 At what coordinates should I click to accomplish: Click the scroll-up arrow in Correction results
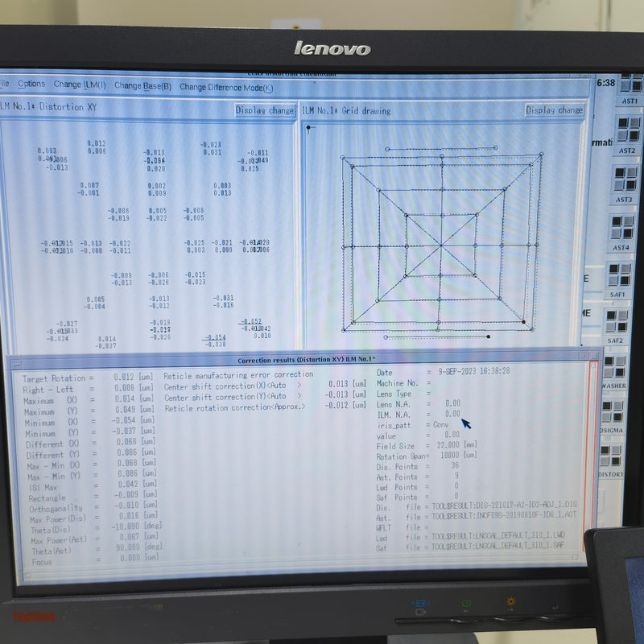(x=593, y=365)
